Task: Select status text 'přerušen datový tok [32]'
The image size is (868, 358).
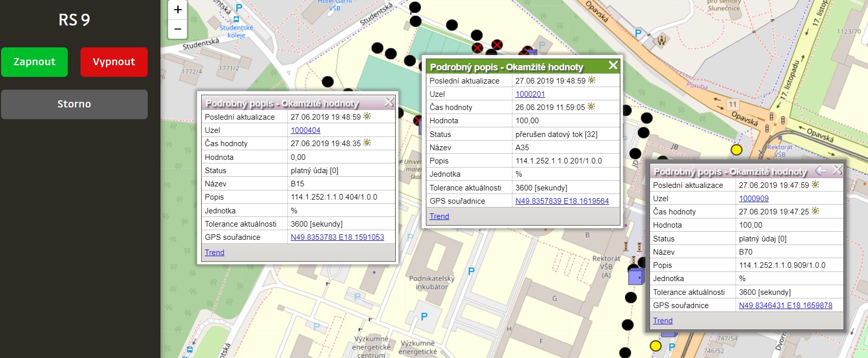Action: (x=556, y=134)
